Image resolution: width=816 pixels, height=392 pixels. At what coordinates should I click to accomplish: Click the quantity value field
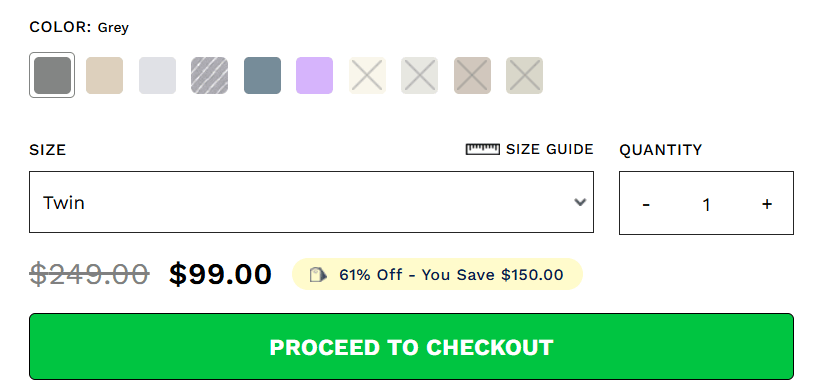(706, 205)
